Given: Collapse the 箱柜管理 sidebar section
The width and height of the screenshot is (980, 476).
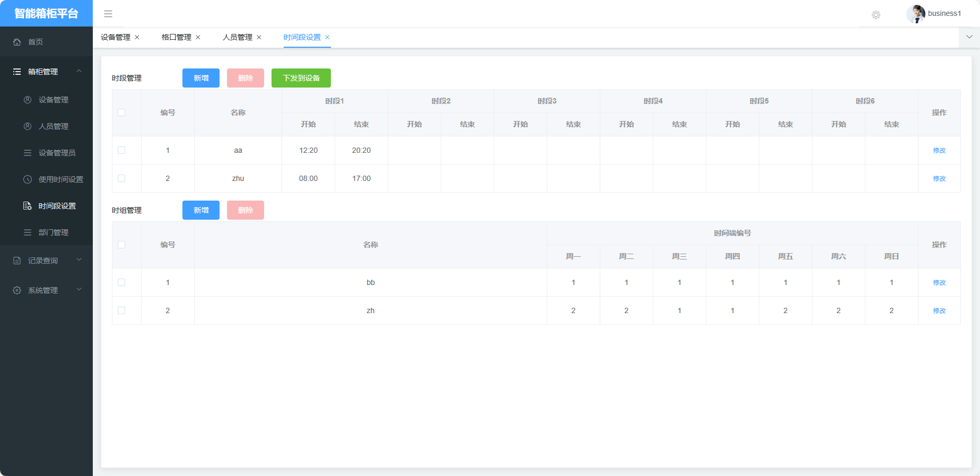Looking at the screenshot, I should (79, 71).
